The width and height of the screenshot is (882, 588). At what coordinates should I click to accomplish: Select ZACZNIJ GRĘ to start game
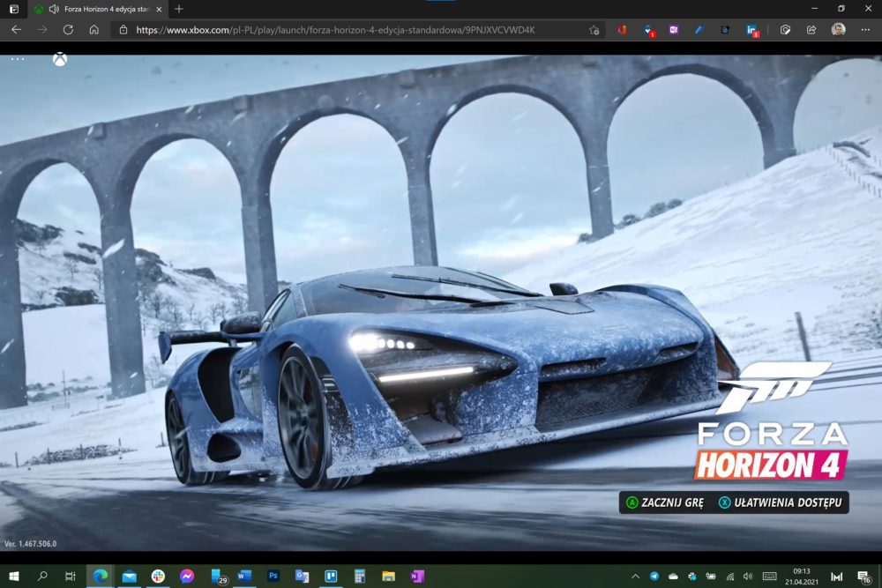pos(665,502)
